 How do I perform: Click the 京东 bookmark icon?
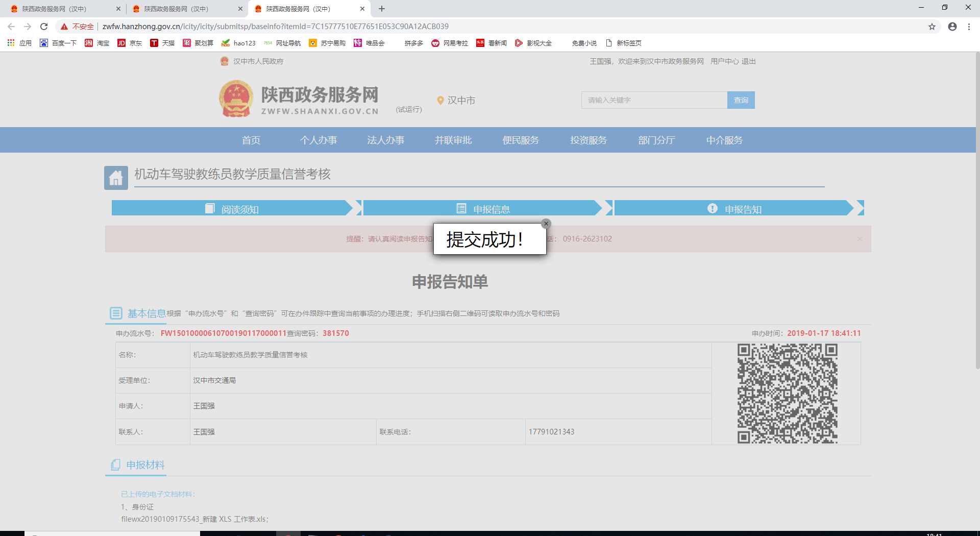121,43
